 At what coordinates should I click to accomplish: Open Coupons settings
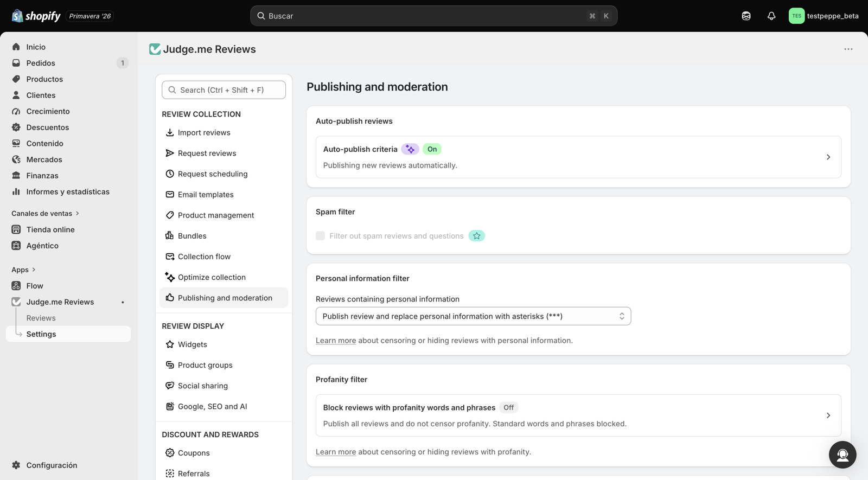click(224, 453)
